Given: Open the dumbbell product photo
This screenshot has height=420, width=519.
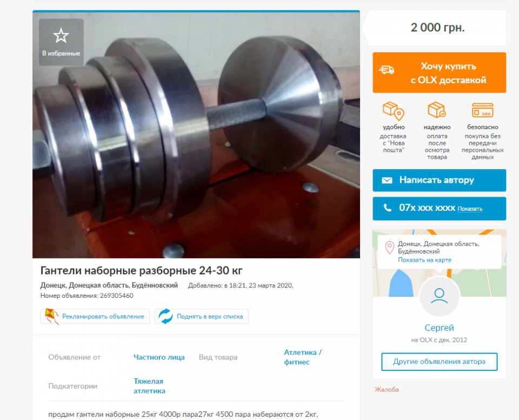Looking at the screenshot, I should (196, 135).
